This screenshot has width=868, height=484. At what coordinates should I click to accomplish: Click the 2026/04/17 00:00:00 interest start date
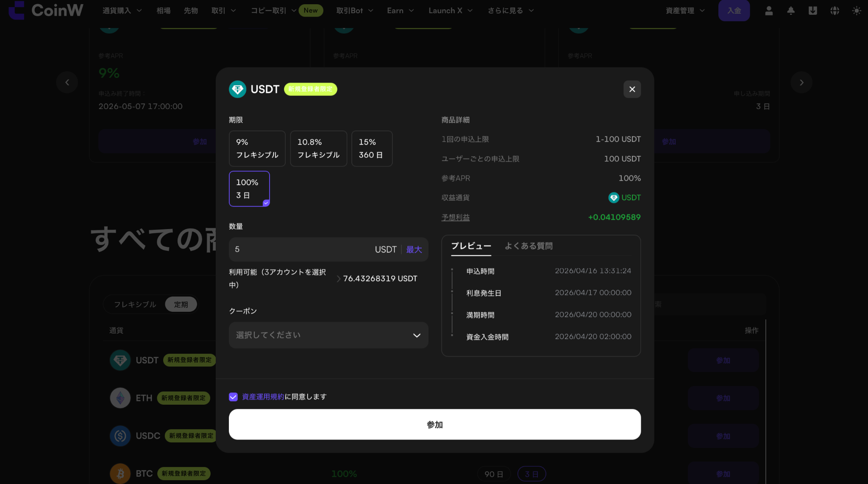[x=593, y=293]
